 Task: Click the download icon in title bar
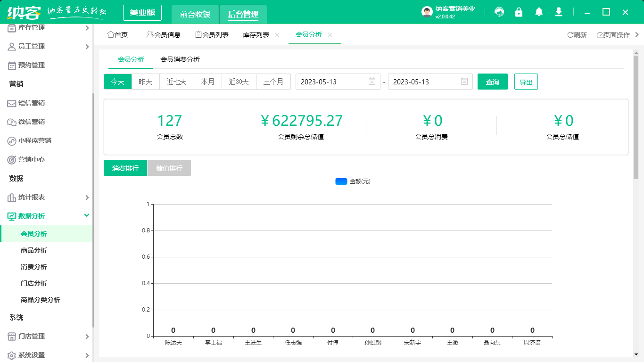[559, 12]
